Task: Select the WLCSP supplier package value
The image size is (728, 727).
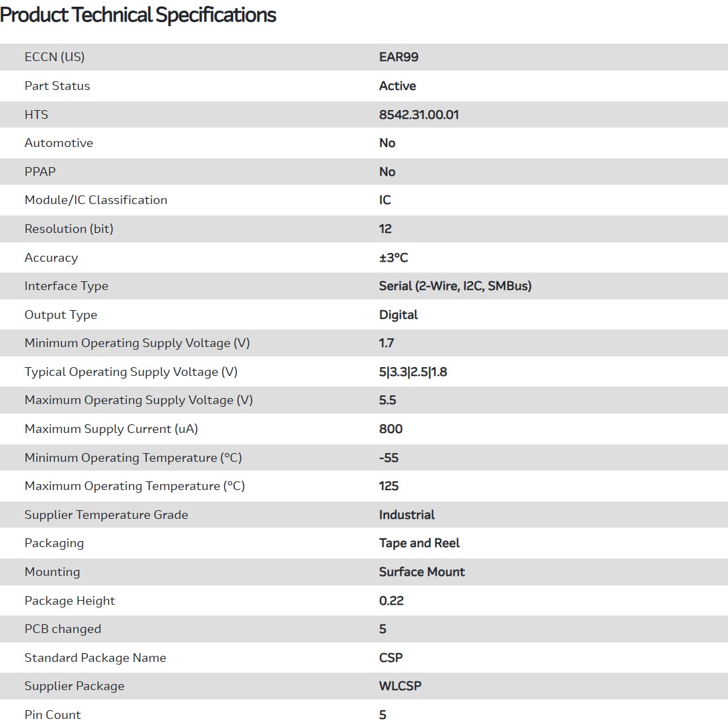Action: point(400,686)
